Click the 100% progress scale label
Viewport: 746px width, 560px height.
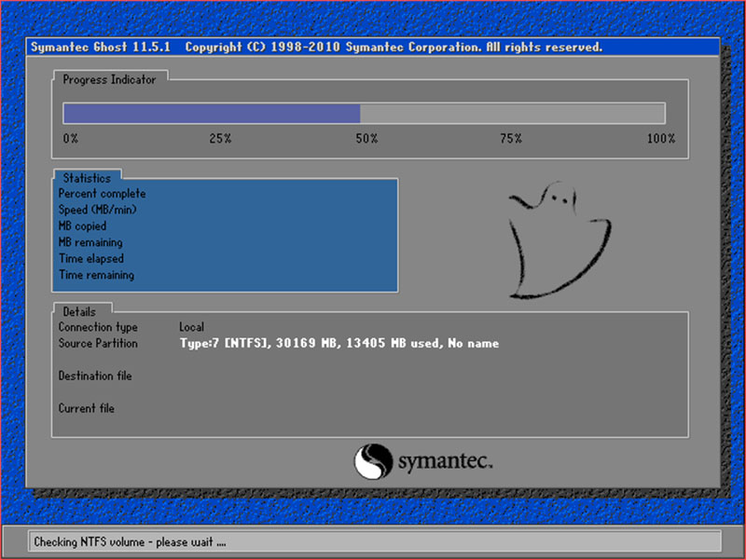pyautogui.click(x=661, y=138)
